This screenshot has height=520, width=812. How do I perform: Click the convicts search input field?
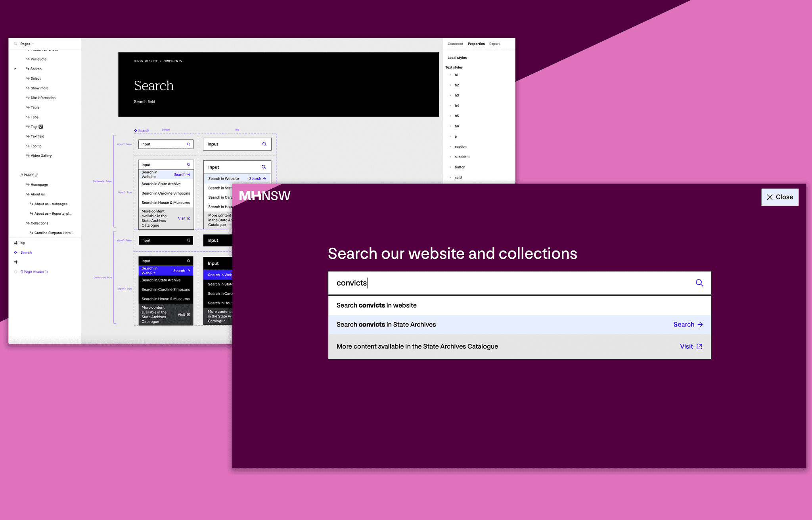[x=507, y=283]
